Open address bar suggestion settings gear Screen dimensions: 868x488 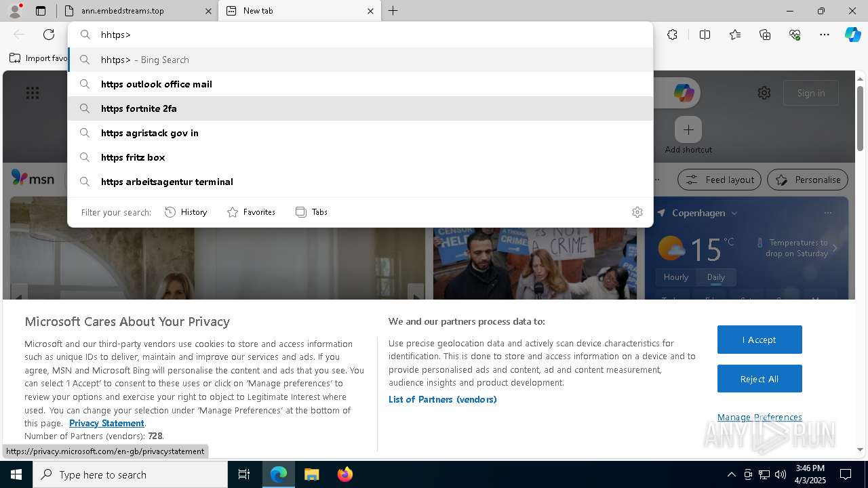[637, 212]
